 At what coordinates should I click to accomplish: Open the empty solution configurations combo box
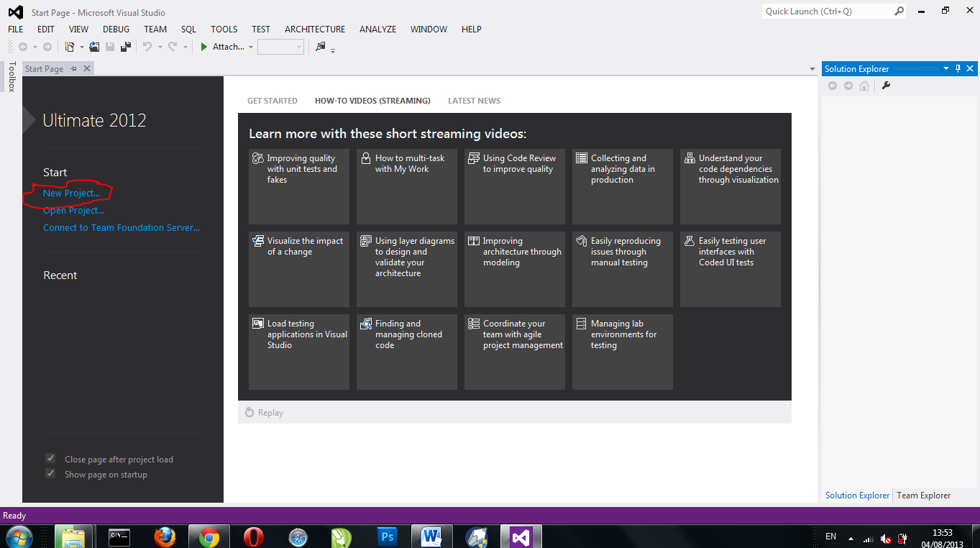click(x=280, y=47)
